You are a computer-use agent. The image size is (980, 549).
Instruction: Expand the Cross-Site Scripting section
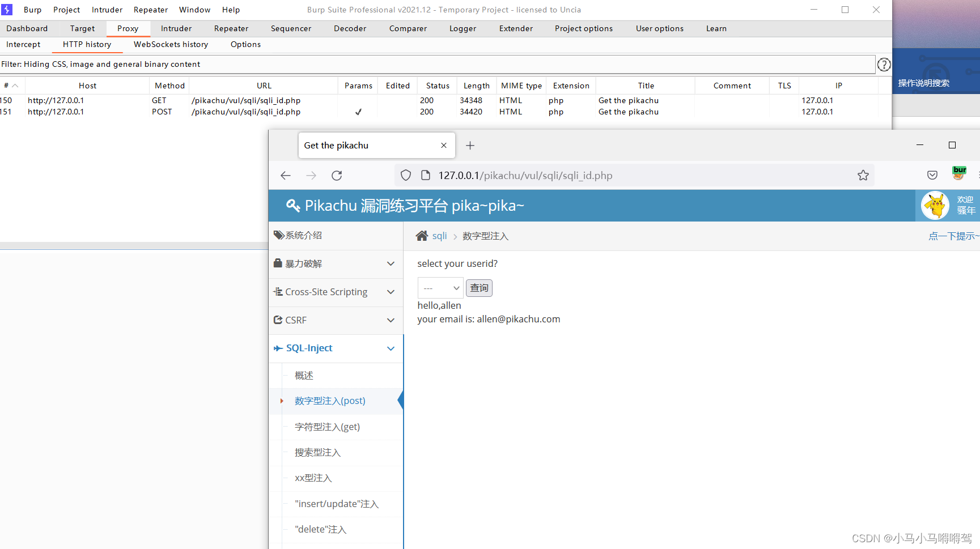(336, 292)
